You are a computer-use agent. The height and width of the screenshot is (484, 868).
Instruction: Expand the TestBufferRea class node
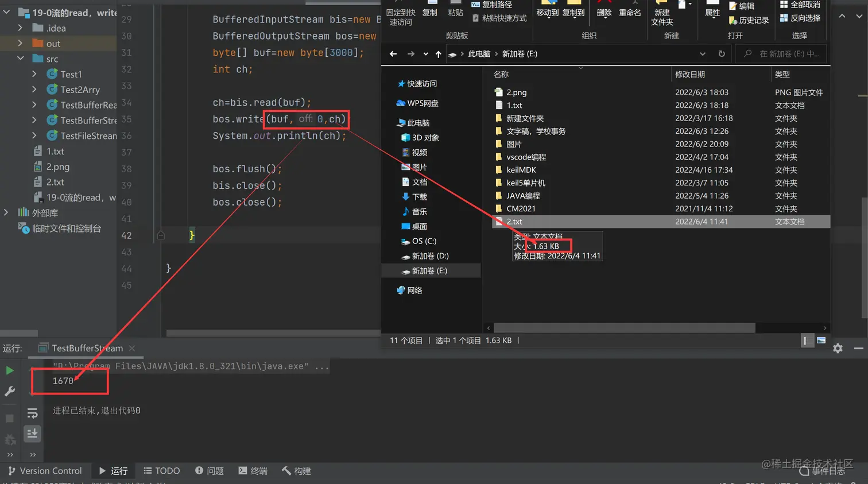(x=34, y=104)
